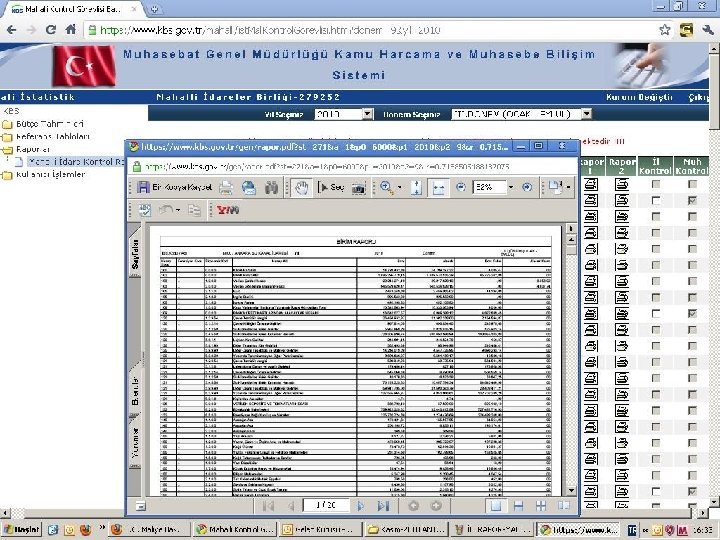Switch to continuous facing layout
The width and height of the screenshot is (720, 540).
(x=541, y=506)
